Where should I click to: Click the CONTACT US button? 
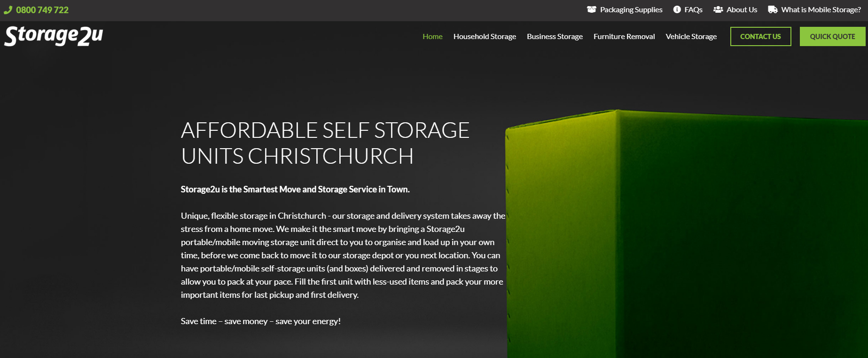pyautogui.click(x=760, y=36)
